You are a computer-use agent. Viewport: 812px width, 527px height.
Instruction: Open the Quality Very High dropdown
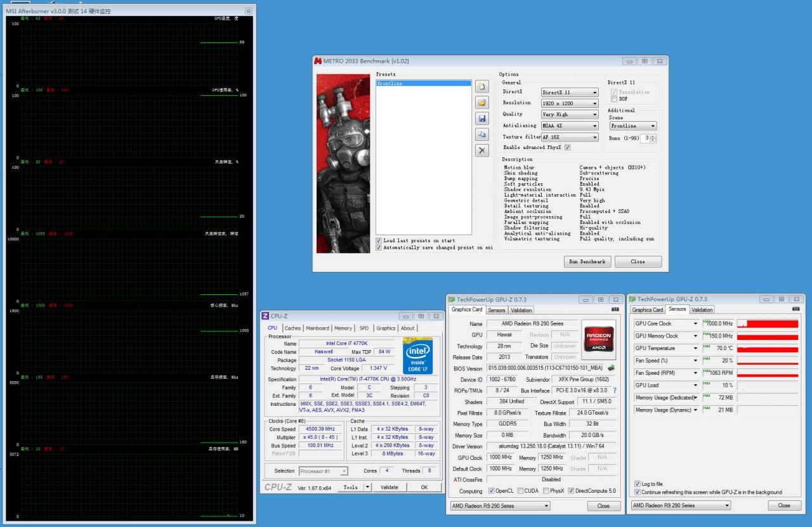pyautogui.click(x=570, y=115)
